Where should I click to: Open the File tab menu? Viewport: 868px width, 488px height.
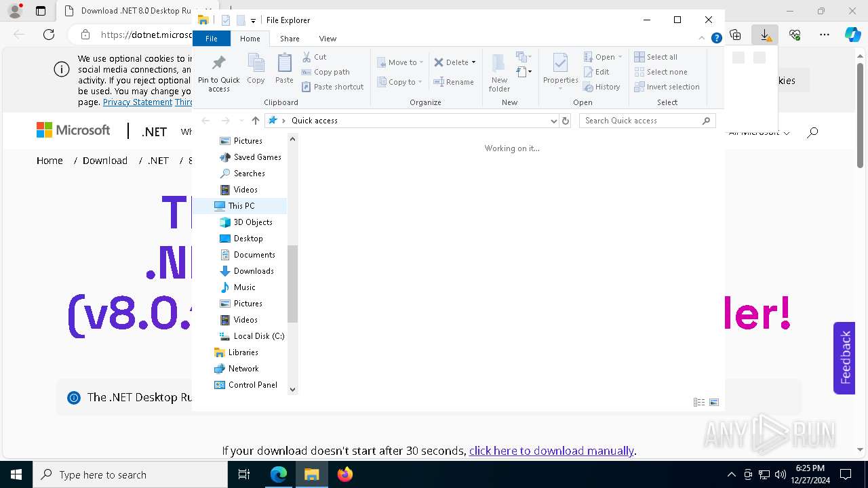(x=212, y=39)
